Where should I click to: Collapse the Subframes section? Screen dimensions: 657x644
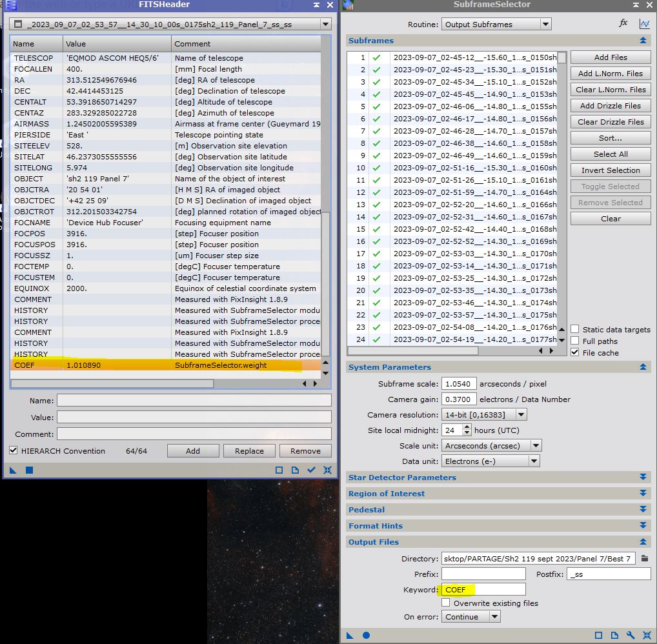[x=643, y=41]
